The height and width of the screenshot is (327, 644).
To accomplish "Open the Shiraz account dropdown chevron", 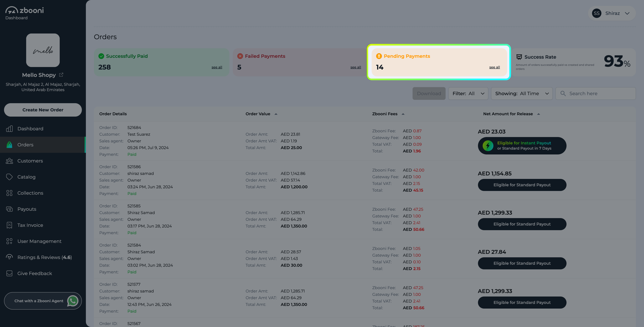I will (x=627, y=13).
